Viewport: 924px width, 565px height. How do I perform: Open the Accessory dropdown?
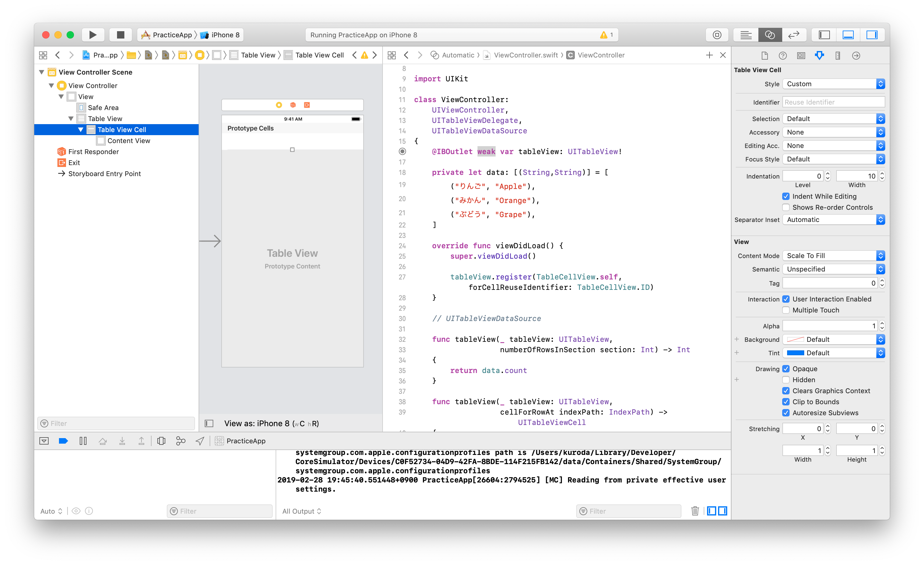coord(833,132)
